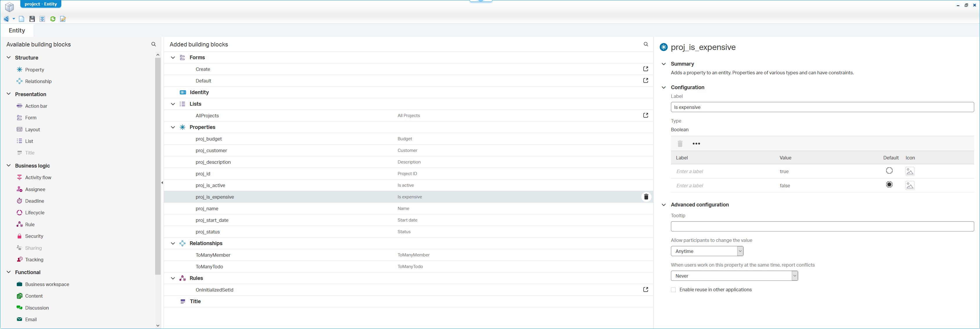The image size is (980, 329).
Task: Delete the proj_is_expensive property via row trash icon
Action: point(646,197)
